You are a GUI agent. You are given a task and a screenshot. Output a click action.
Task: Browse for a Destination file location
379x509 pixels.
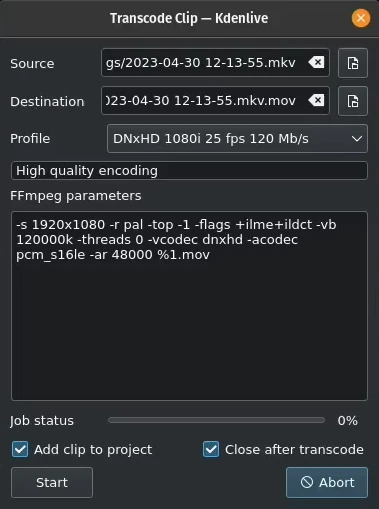[x=353, y=101]
